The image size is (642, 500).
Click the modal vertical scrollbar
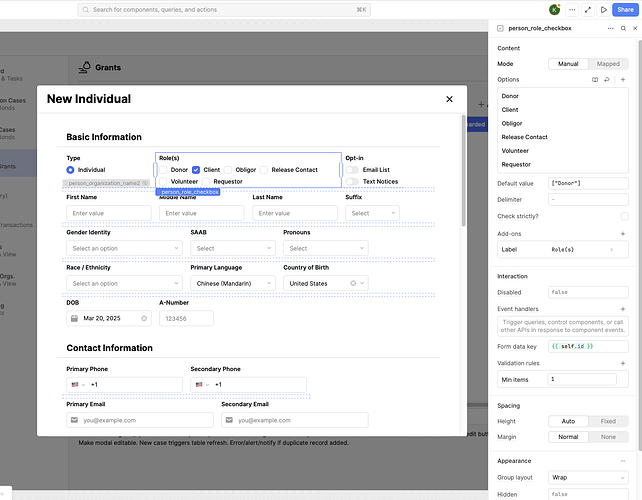463,171
